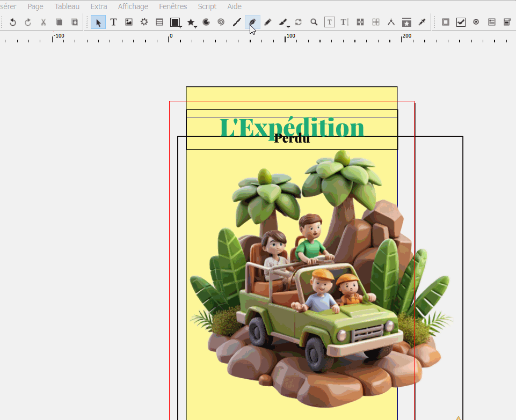Screen dimensions: 516x420
Task: Choose the Line drawing tool
Action: [237, 22]
